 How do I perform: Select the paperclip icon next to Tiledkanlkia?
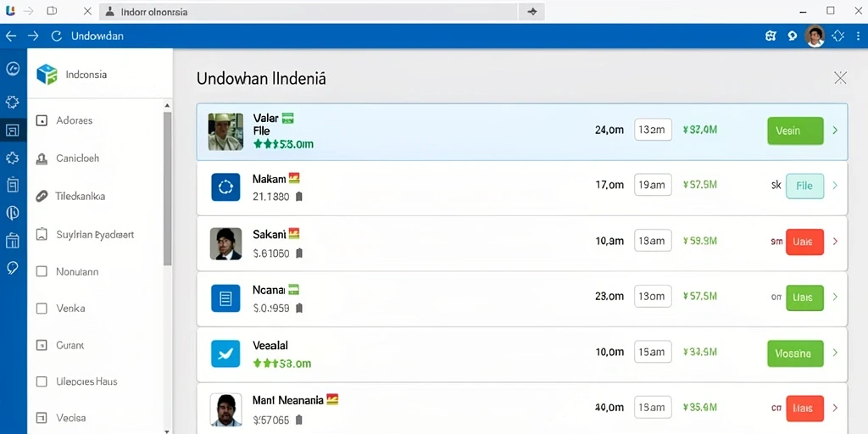[42, 196]
